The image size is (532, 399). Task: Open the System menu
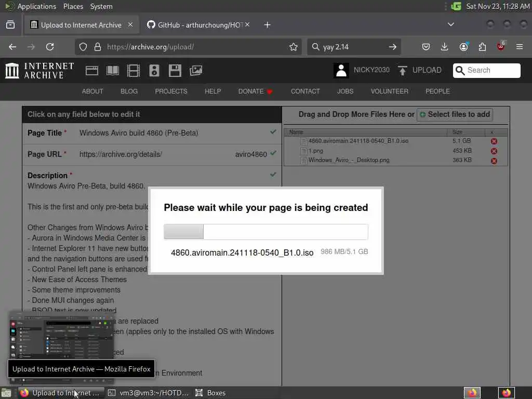[x=101, y=6]
